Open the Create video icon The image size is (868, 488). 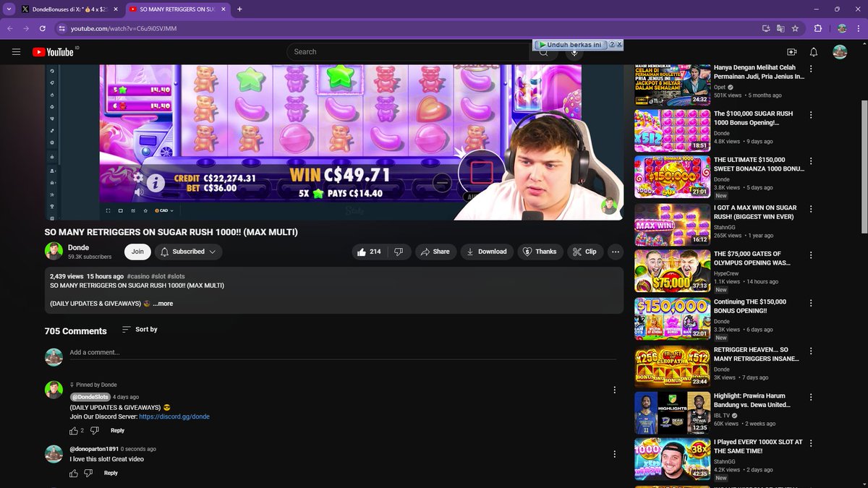coord(791,52)
